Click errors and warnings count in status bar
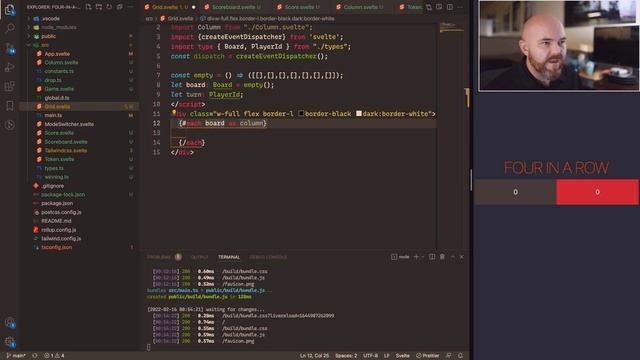The width and height of the screenshot is (640, 360). (55, 356)
